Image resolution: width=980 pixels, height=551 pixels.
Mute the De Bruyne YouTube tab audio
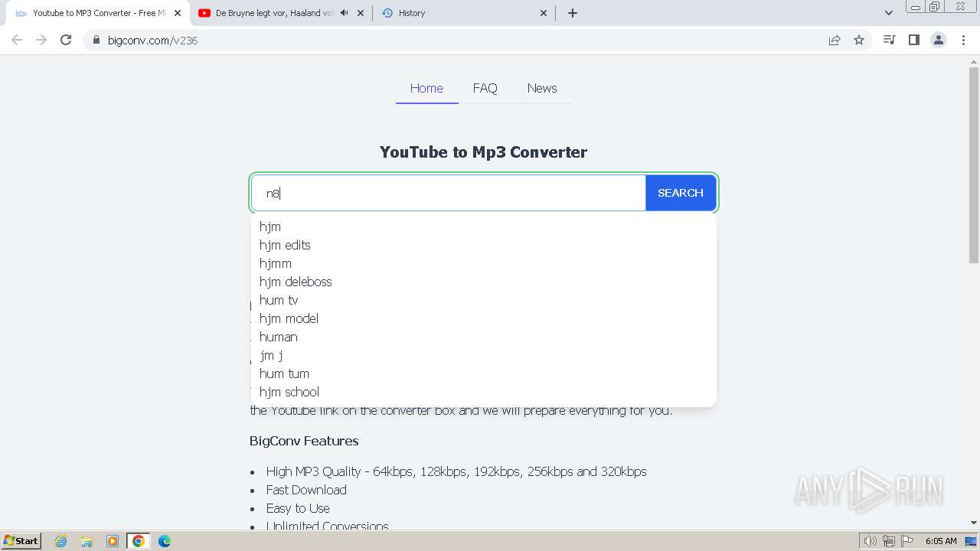pos(345,13)
